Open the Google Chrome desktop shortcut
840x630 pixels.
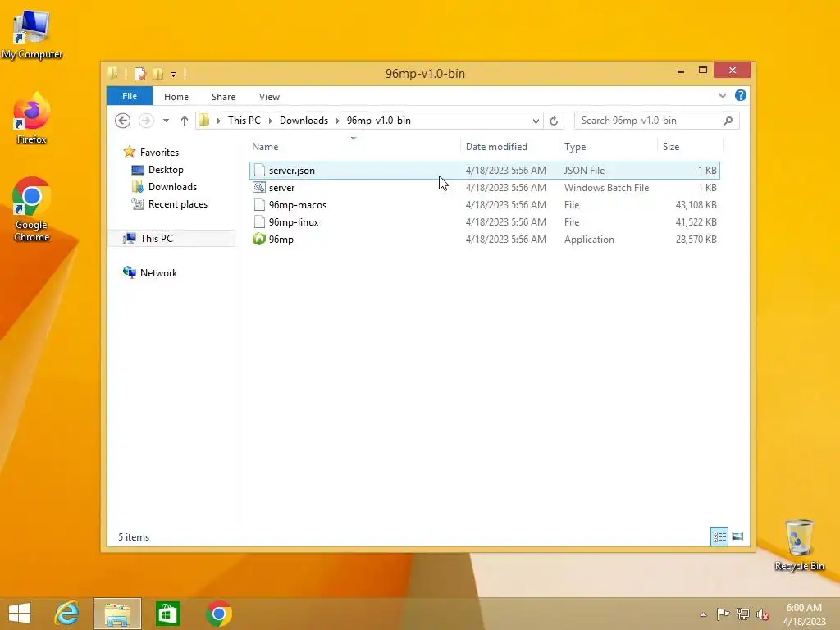(x=32, y=209)
